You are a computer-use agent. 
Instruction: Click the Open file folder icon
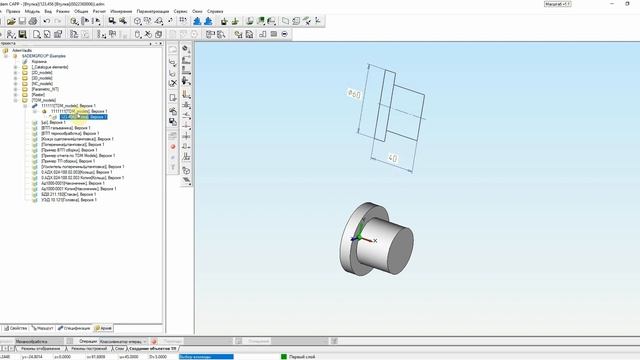(11, 21)
